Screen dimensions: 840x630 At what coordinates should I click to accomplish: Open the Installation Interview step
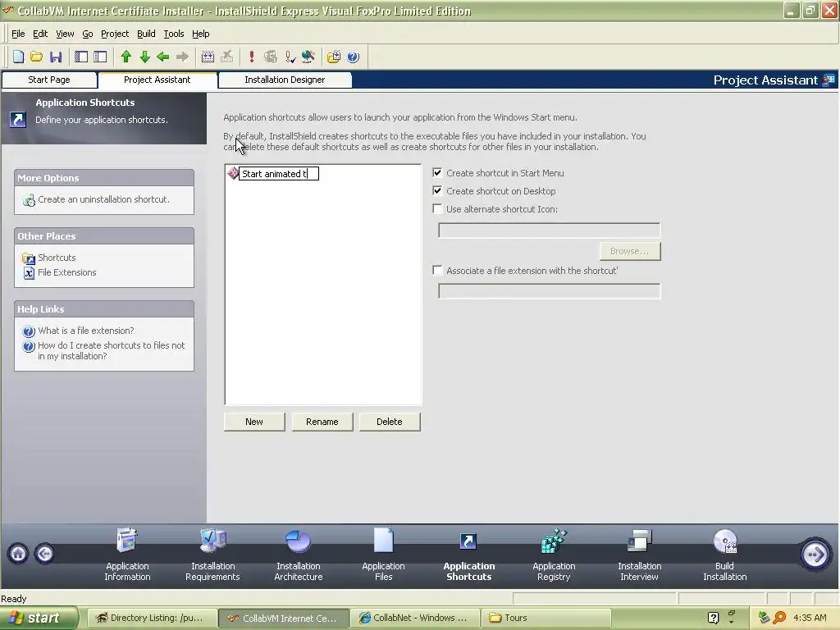[x=639, y=555]
